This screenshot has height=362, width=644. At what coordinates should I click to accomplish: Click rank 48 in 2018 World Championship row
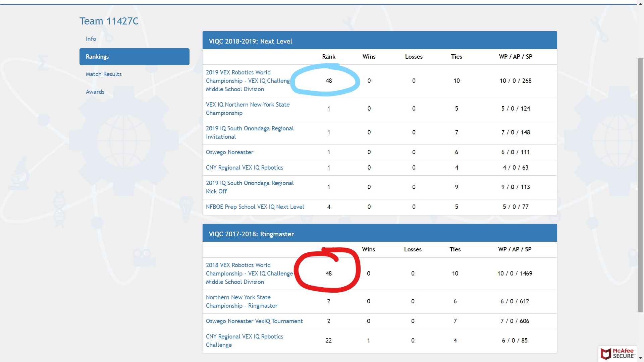coord(329,274)
